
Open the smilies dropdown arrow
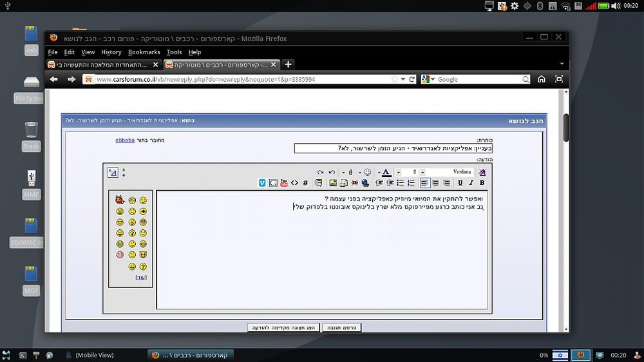pyautogui.click(x=360, y=173)
